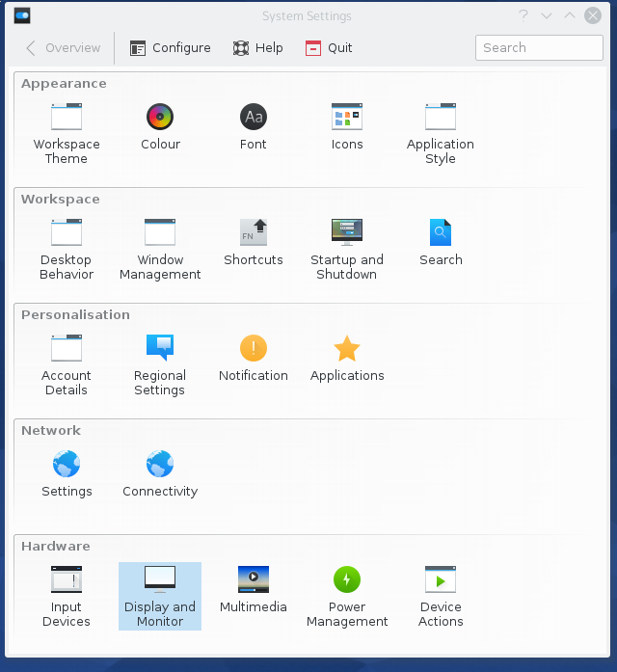
Task: Open Multimedia settings
Action: point(254,589)
